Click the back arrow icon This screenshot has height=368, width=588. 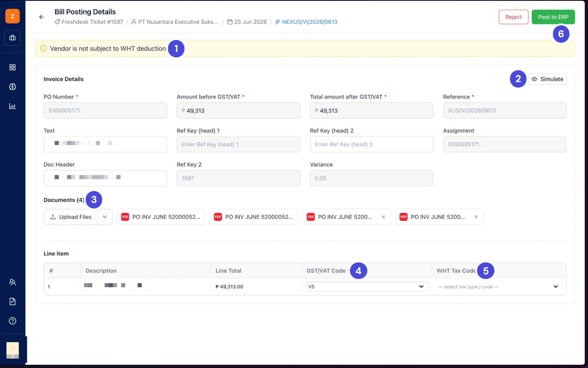tap(41, 17)
